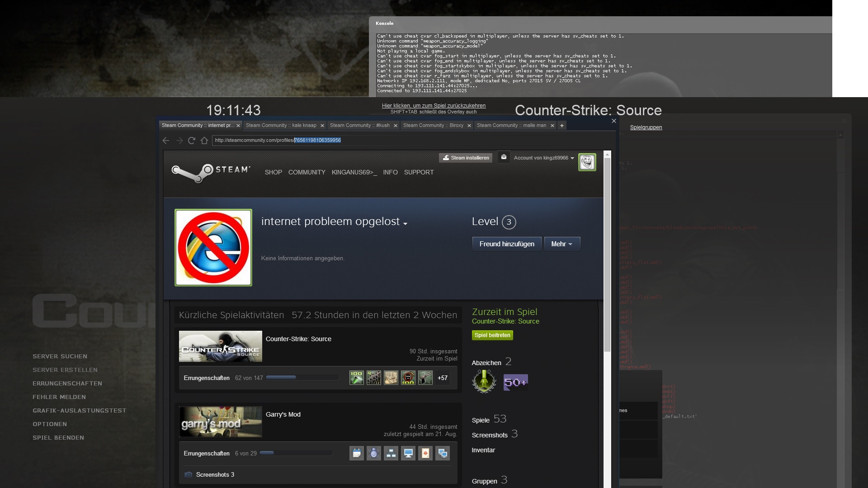Click the green Spiel beitreten button
This screenshot has width=868, height=488.
coord(492,335)
